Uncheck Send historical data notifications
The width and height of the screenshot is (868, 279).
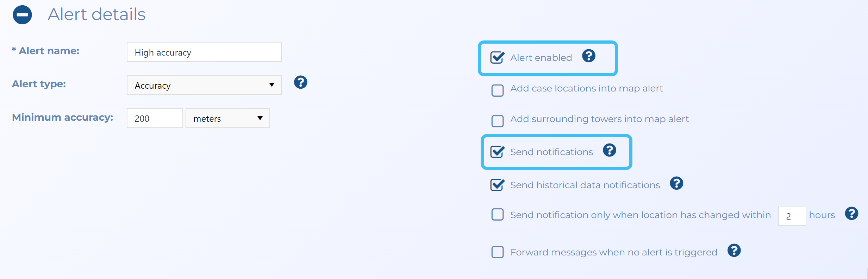click(x=497, y=185)
